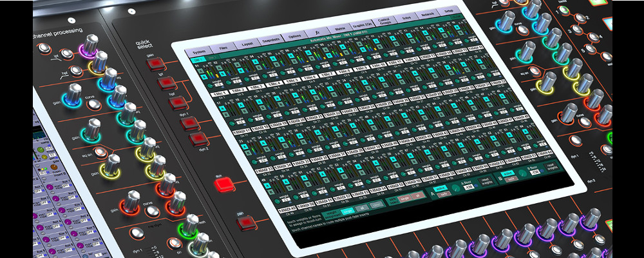This screenshot has height=258, width=644.
Task: Toggle group A active button
Action: (x=440, y=188)
